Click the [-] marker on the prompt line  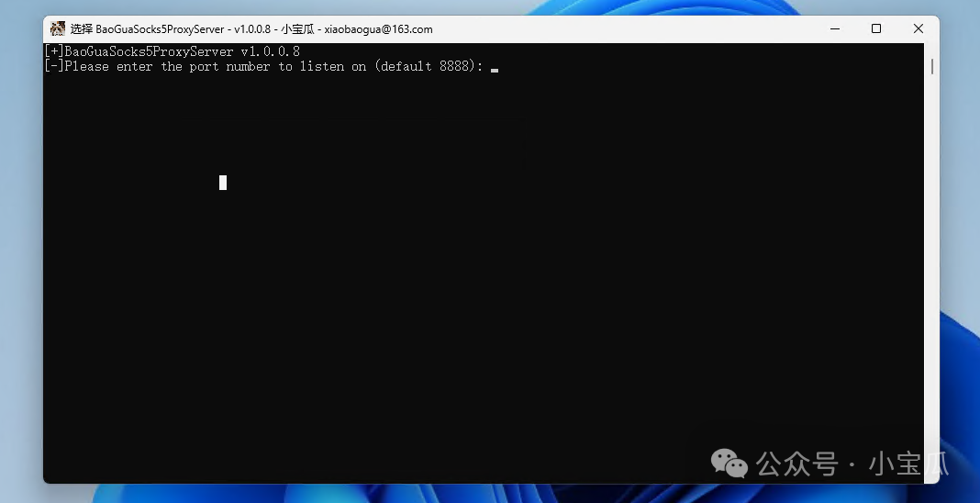54,67
